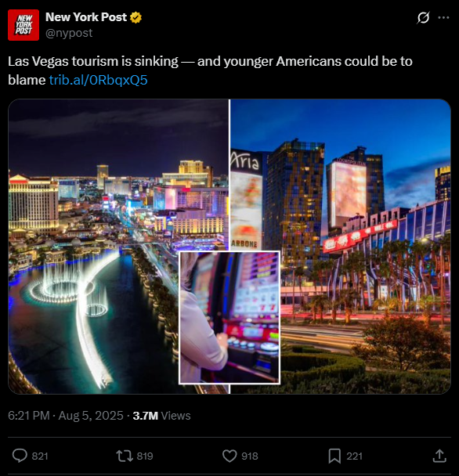Click the New York Post avatar logo

pos(23,25)
